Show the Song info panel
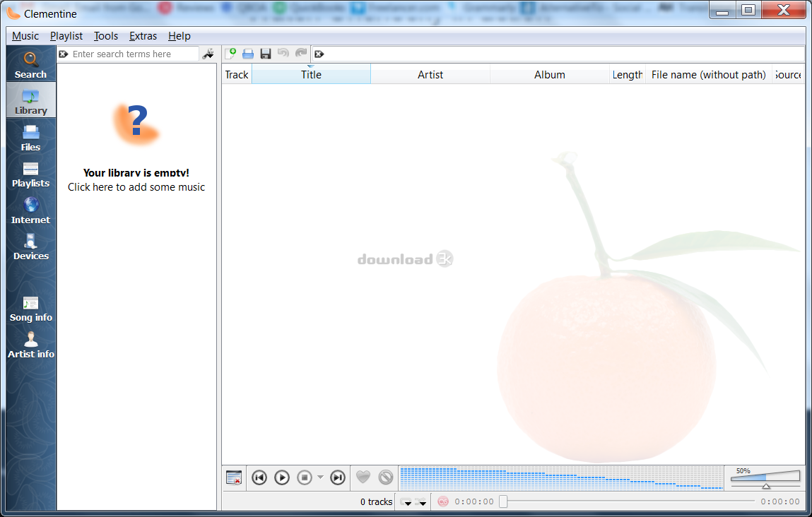The width and height of the screenshot is (812, 517). tap(30, 309)
